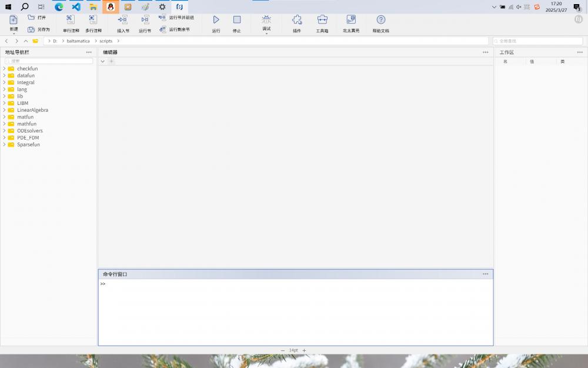Image resolution: width=588 pixels, height=368 pixels.
Task: Click the global search (全局查找) field
Action: click(x=538, y=41)
